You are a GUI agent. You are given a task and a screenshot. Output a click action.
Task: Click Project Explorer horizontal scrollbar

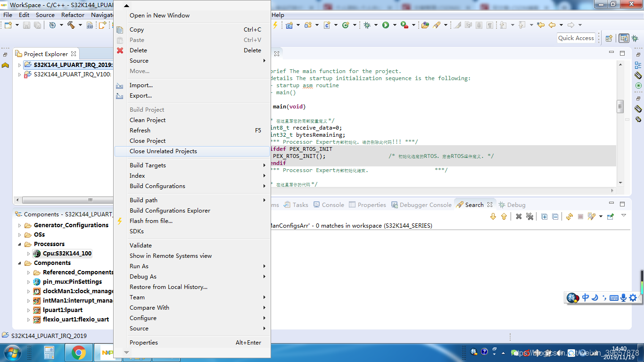pyautogui.click(x=67, y=200)
